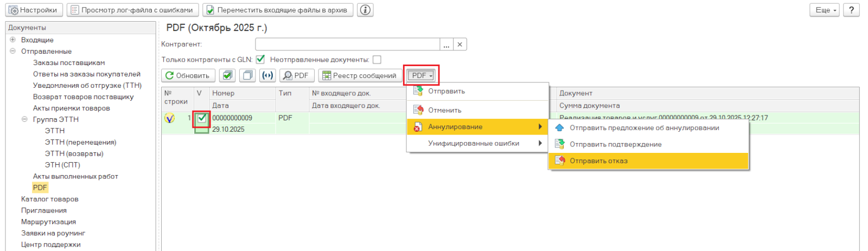Screen dimensions: 868x251
Task: Open the info icon in the top toolbar
Action: point(366,10)
